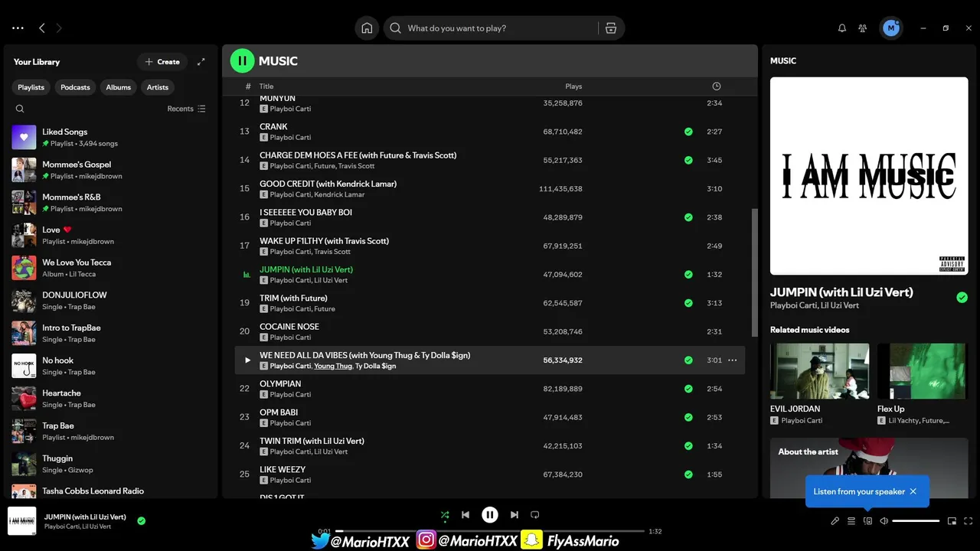The width and height of the screenshot is (980, 551).
Task: Open About the artist card
Action: (869, 468)
